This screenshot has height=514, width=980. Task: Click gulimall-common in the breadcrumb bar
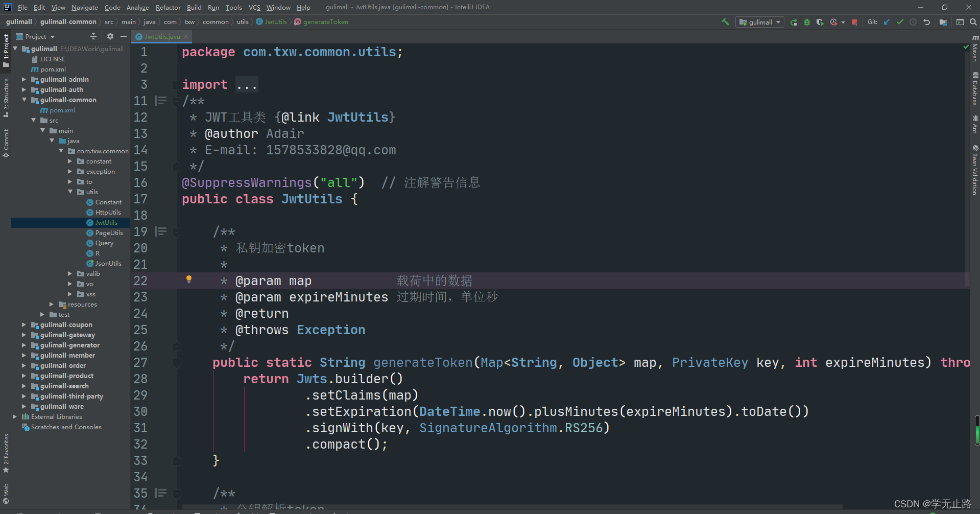point(68,22)
